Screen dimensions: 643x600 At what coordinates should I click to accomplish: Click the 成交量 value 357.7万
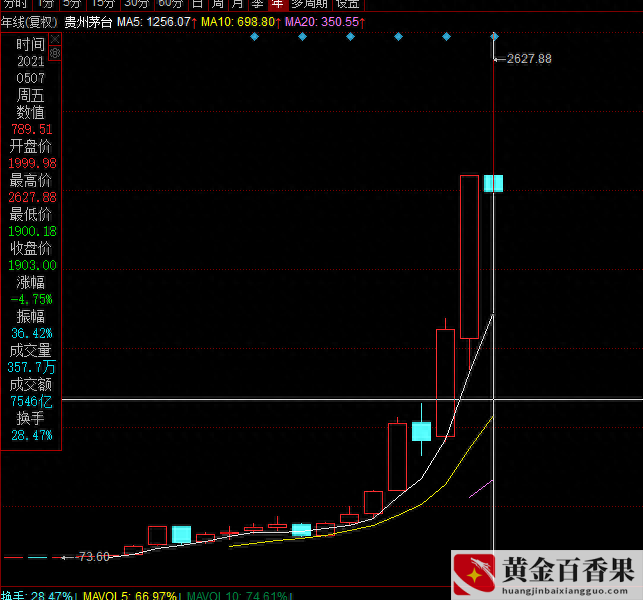coord(31,367)
